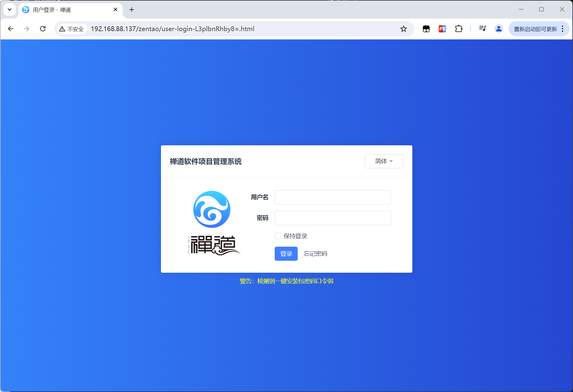Focus the 密码 input field

coord(333,218)
